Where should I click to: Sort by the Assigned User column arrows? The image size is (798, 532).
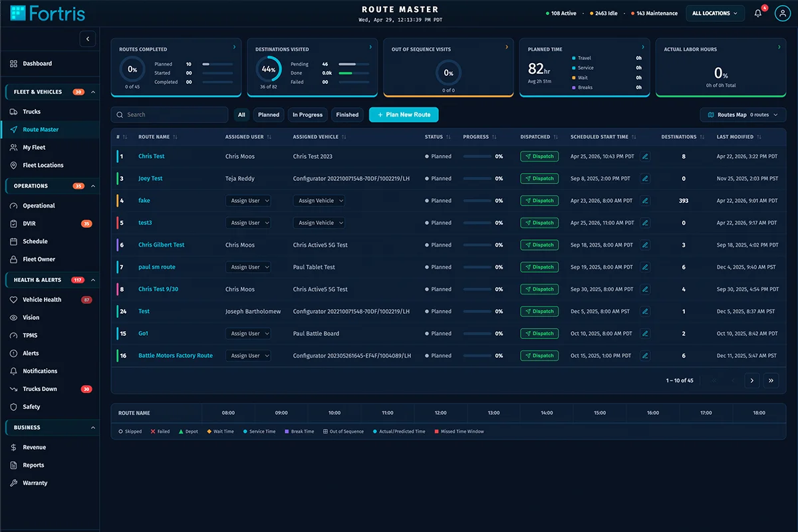click(269, 137)
